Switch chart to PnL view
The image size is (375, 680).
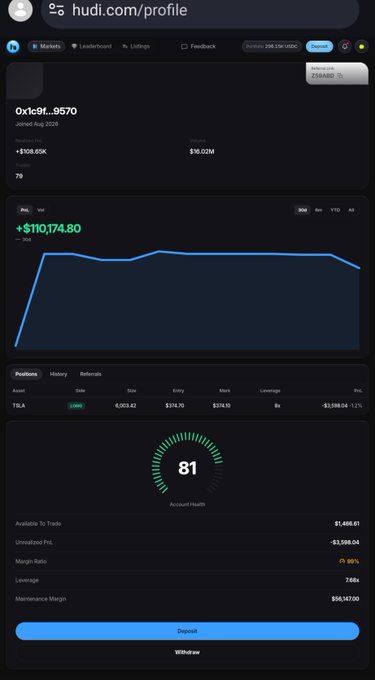pyautogui.click(x=25, y=210)
